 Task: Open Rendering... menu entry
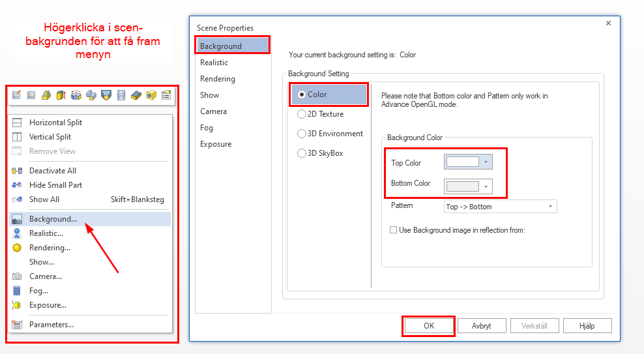click(x=90, y=248)
